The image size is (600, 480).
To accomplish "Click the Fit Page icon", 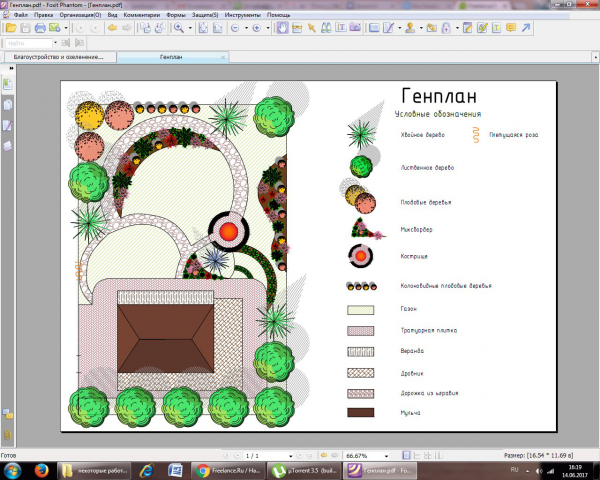I will [203, 28].
